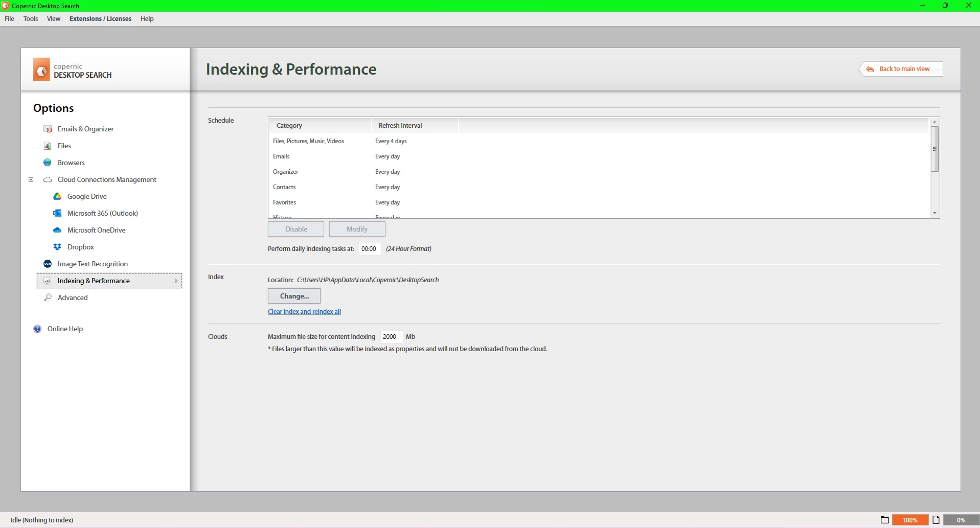Screen dimensions: 980x528
Task: Click the Emails & Organizer envelope icon
Action: (x=48, y=129)
